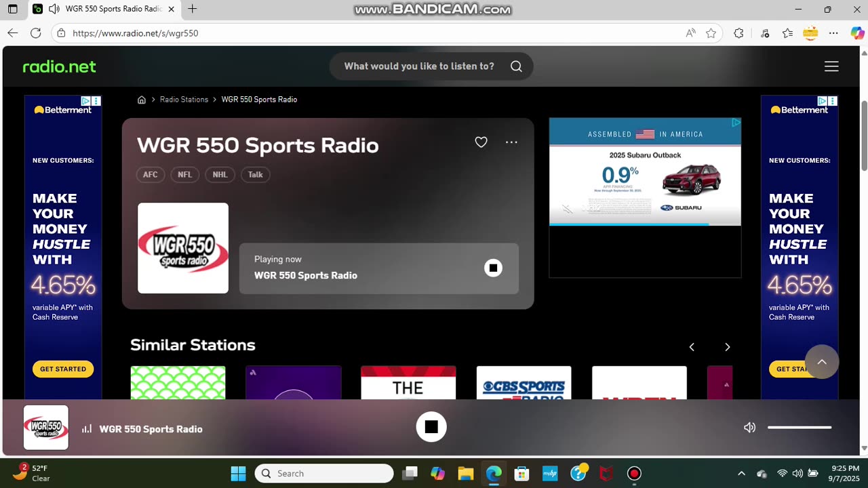This screenshot has width=868, height=488.
Task: Open File Explorer from the taskbar
Action: (x=465, y=473)
